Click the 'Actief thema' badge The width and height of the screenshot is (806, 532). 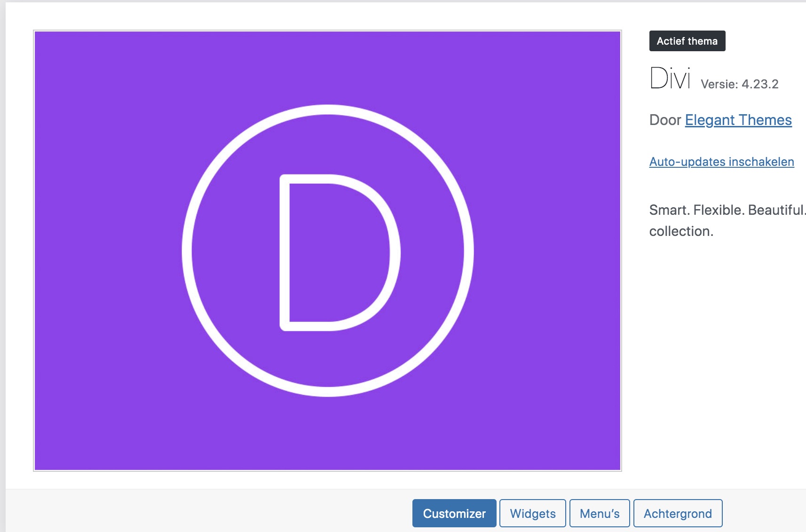[x=687, y=41]
